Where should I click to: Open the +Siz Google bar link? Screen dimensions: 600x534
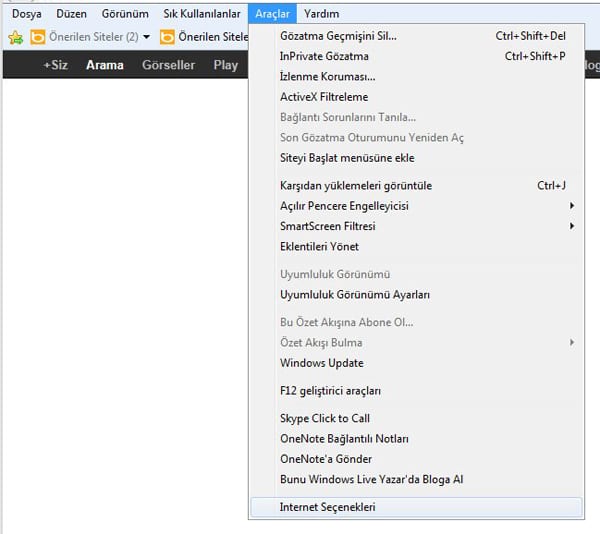coord(55,65)
